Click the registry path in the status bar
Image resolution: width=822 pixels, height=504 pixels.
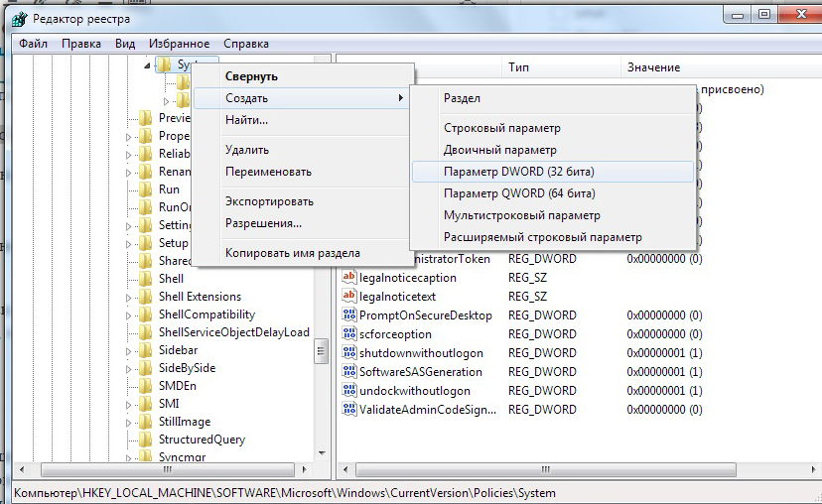285,493
